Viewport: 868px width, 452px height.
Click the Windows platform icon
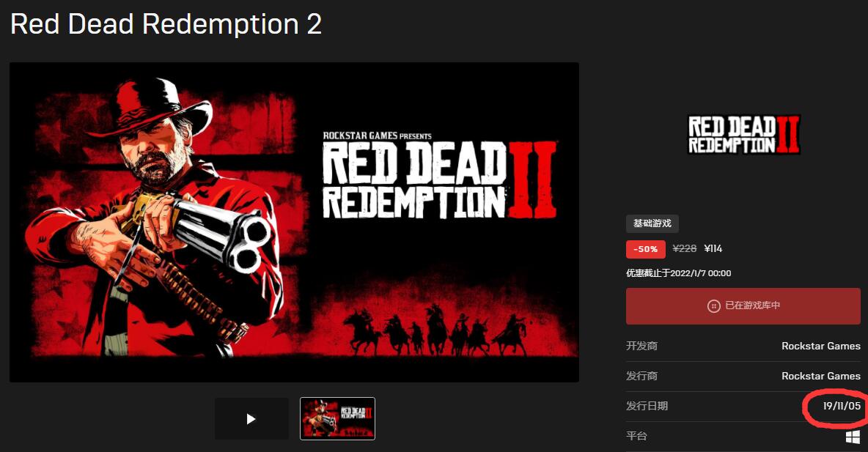point(853,437)
